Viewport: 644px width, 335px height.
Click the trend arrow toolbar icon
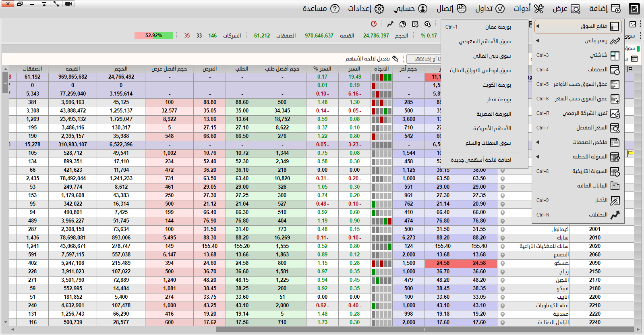[390, 24]
